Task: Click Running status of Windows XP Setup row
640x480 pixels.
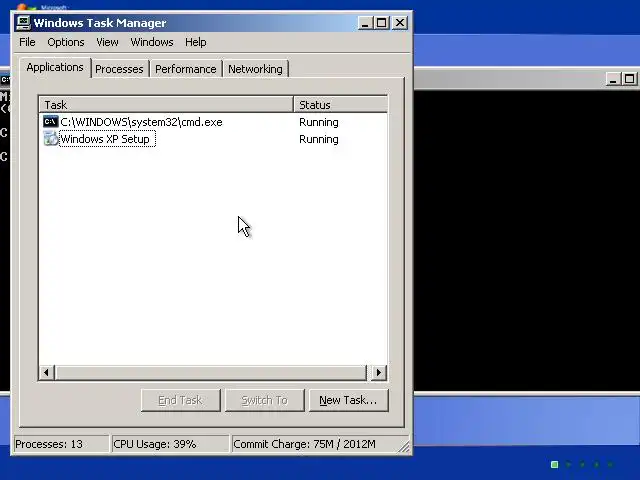Action: click(319, 139)
